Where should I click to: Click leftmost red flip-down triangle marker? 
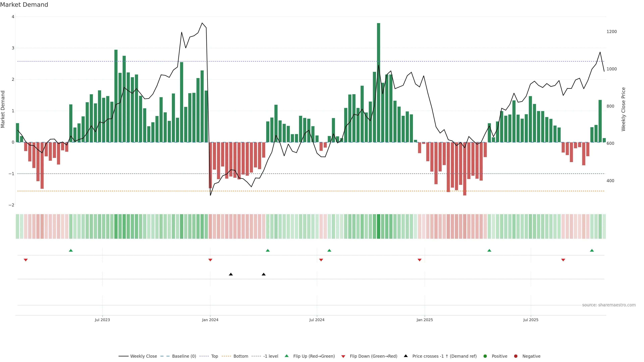click(25, 260)
